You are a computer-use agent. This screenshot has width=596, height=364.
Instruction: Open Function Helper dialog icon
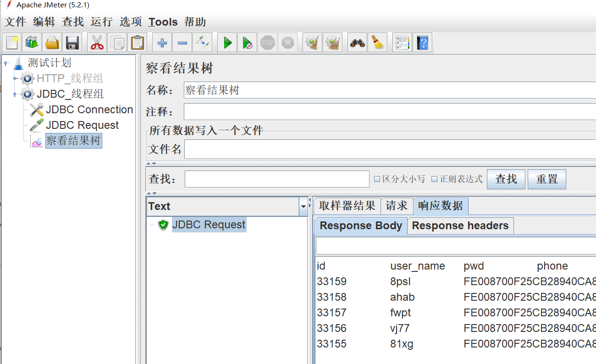(402, 43)
